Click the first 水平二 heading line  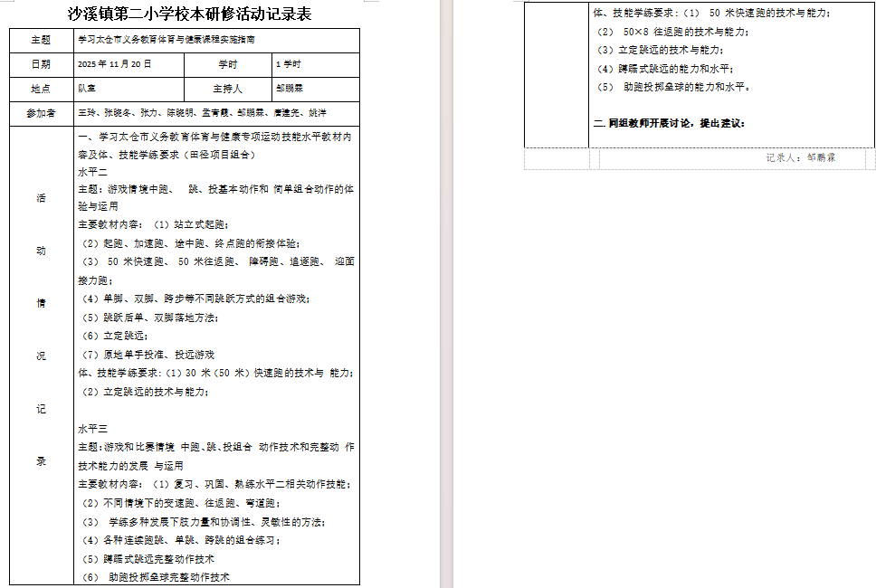coord(93,172)
